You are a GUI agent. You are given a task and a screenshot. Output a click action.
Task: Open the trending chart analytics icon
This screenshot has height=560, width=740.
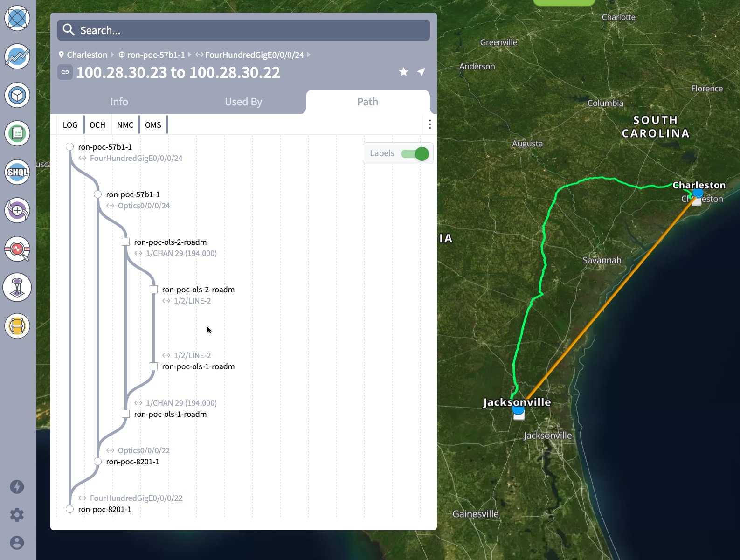17,57
